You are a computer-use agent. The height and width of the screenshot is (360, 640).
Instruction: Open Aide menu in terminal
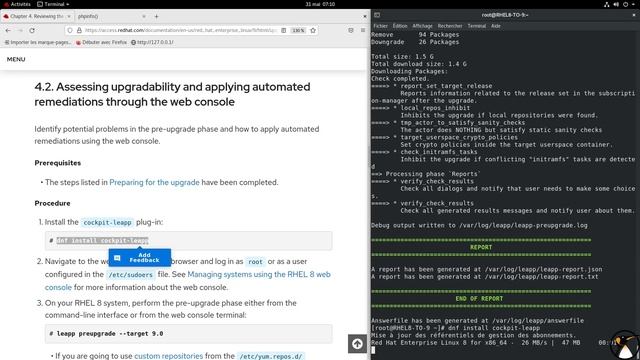pyautogui.click(x=496, y=26)
